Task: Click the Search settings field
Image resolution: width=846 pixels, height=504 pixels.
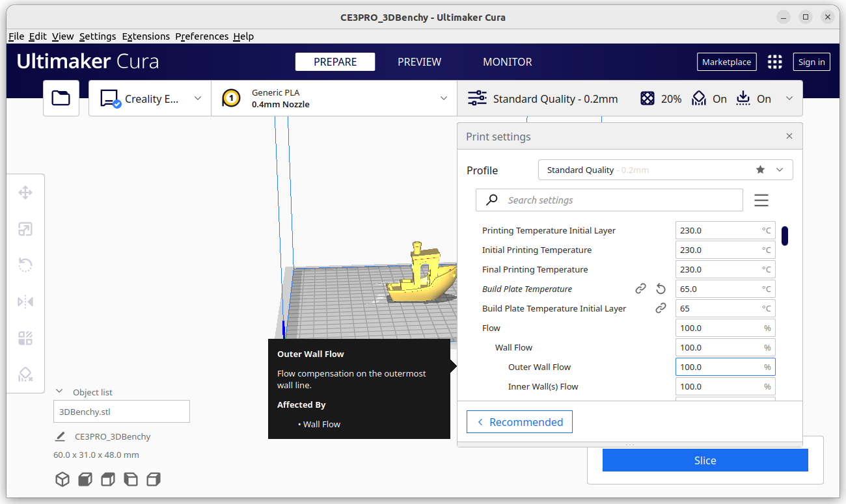Action: [609, 200]
